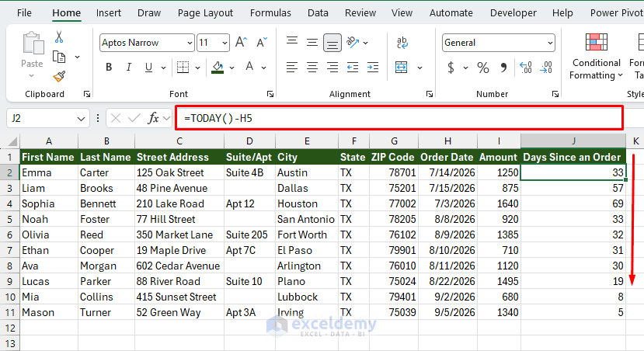The height and width of the screenshot is (351, 644).
Task: Open Conditional Formatting menu
Action: [597, 56]
